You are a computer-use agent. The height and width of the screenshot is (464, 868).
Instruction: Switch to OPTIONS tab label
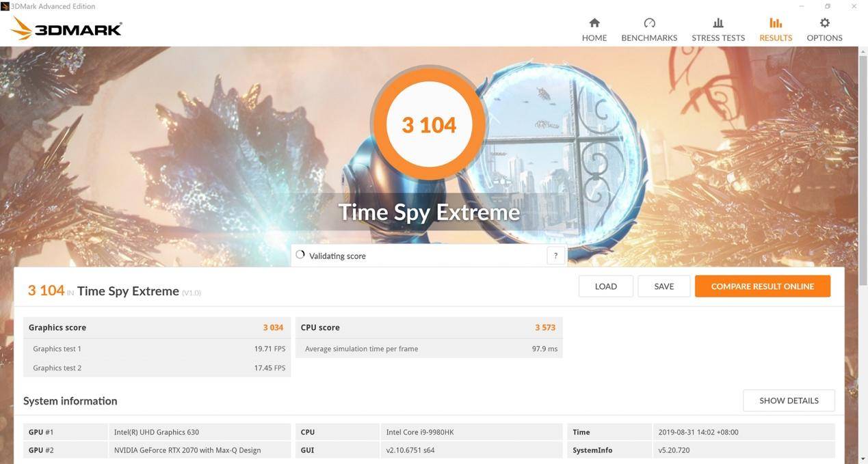point(824,38)
